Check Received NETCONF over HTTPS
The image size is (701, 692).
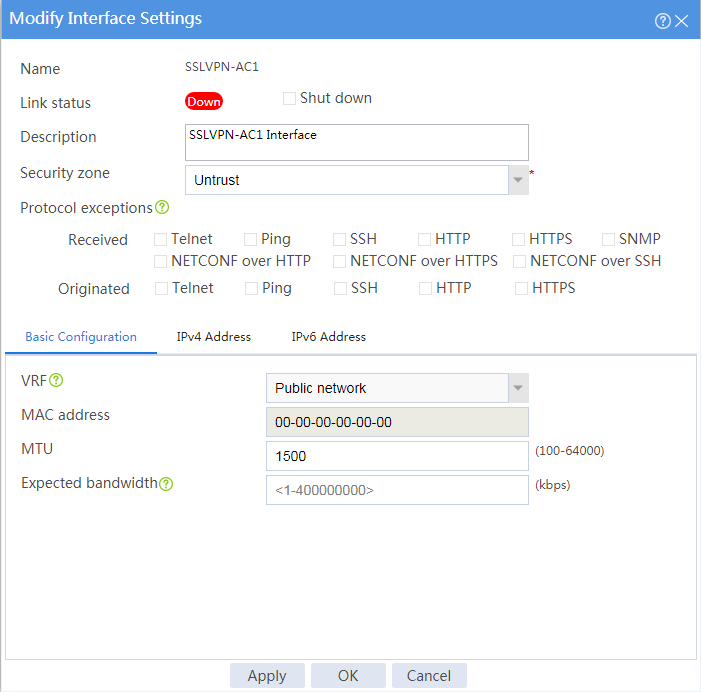coord(339,262)
